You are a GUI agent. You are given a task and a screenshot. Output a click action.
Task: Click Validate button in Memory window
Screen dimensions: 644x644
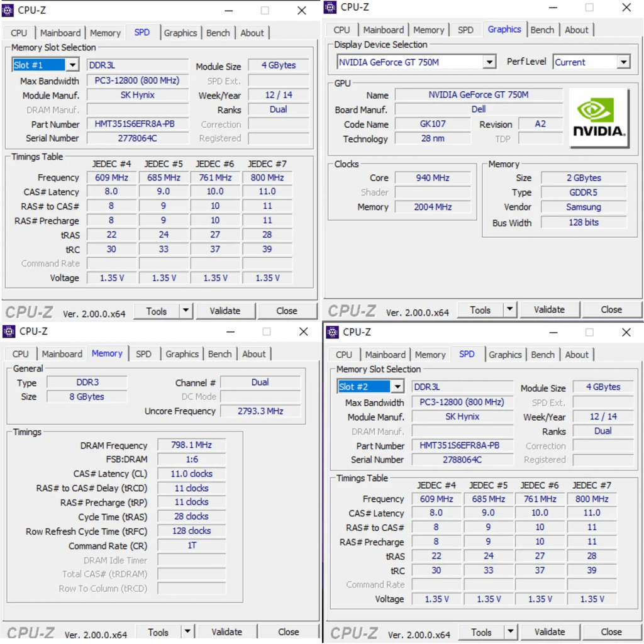click(x=226, y=631)
